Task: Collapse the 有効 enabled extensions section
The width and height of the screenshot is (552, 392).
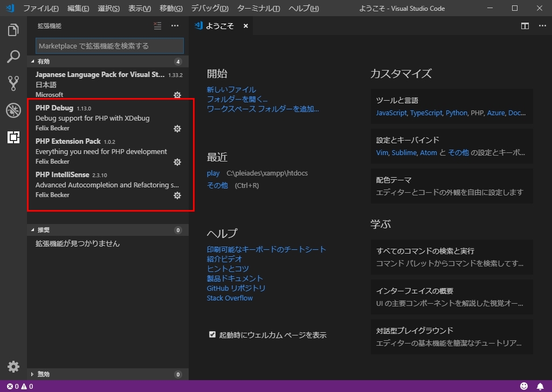Action: [108, 61]
